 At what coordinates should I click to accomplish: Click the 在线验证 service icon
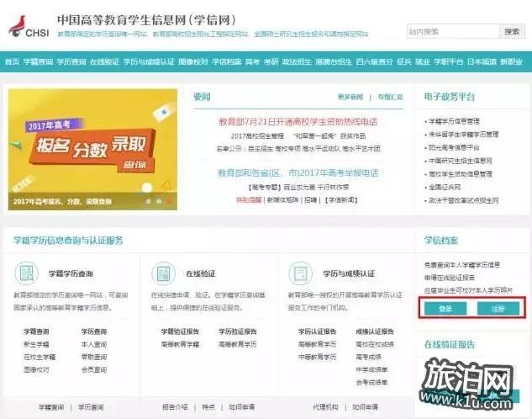coord(164,273)
